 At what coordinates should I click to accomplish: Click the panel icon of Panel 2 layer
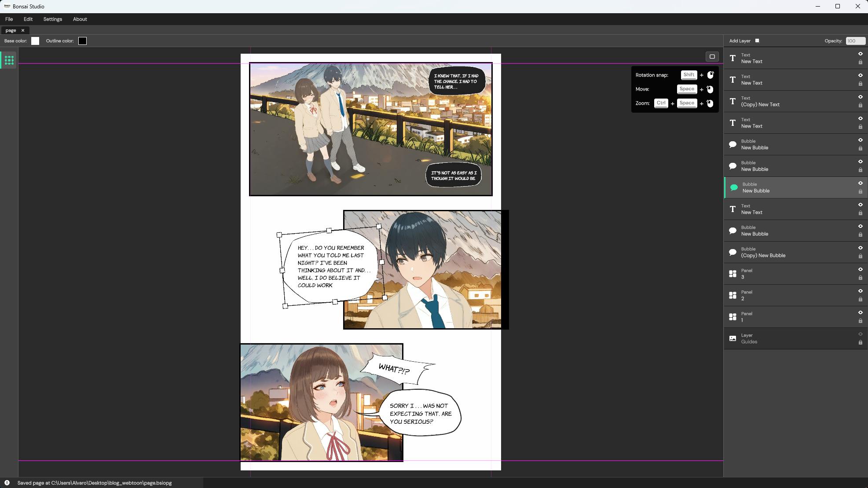[x=732, y=295]
